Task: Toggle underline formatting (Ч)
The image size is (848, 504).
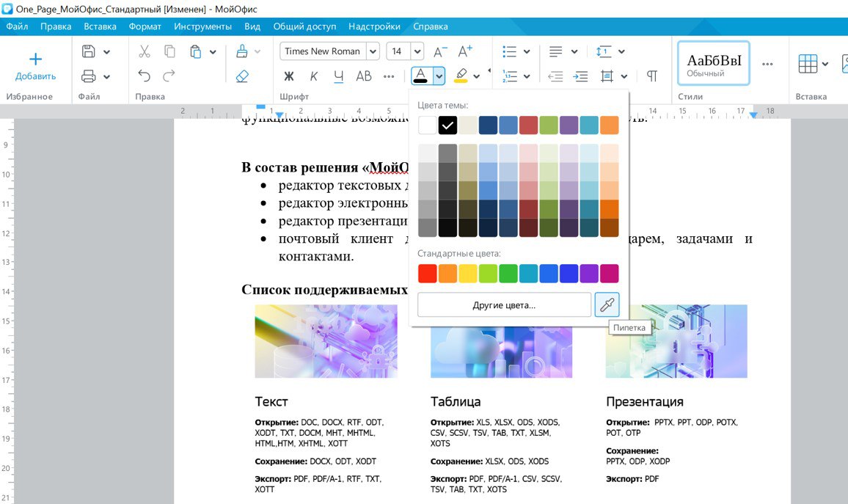Action: point(338,76)
